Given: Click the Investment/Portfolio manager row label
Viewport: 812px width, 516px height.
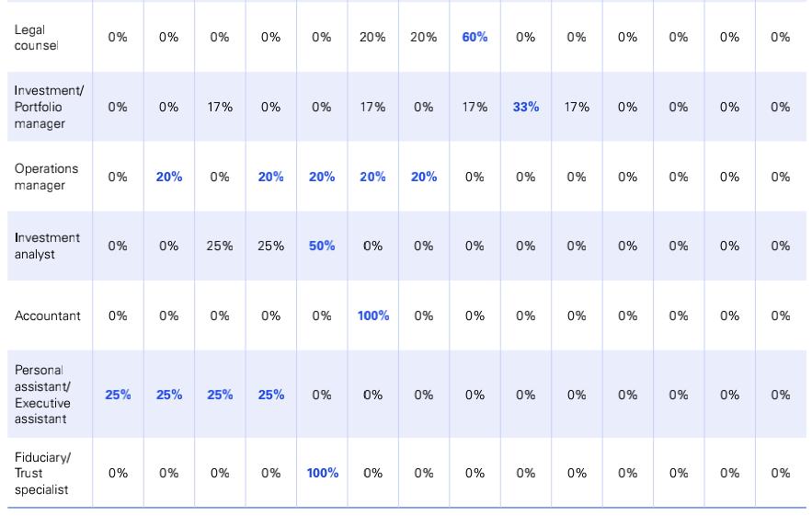Looking at the screenshot, I should click(49, 107).
